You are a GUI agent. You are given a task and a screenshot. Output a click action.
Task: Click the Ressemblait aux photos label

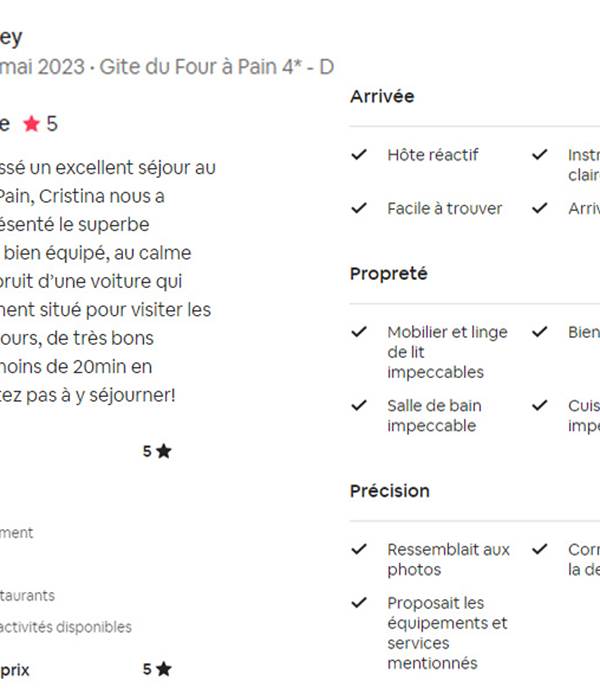(x=448, y=559)
